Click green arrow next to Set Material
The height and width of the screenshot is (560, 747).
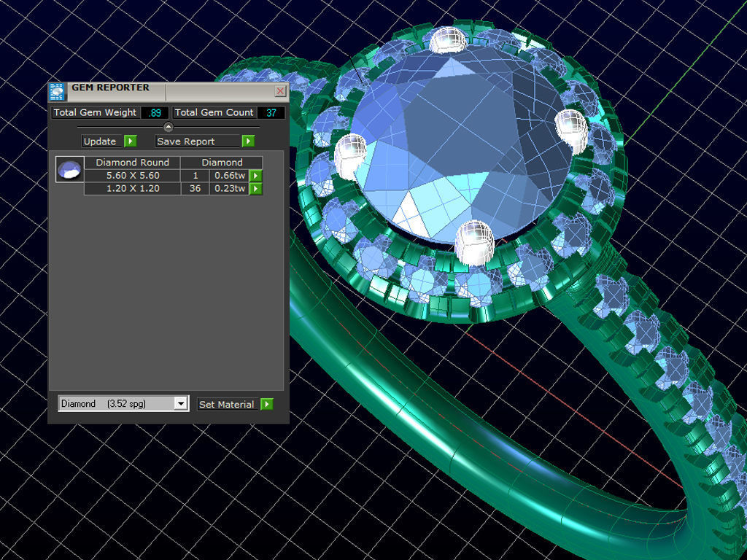[x=267, y=404]
